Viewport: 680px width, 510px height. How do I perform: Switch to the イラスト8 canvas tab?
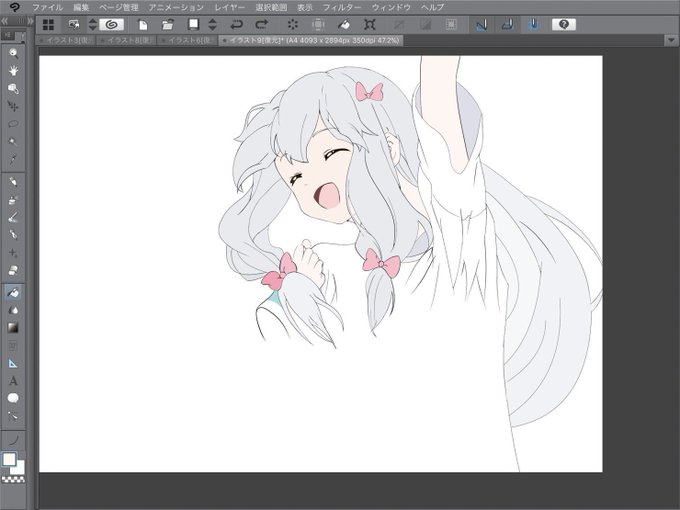pos(126,40)
